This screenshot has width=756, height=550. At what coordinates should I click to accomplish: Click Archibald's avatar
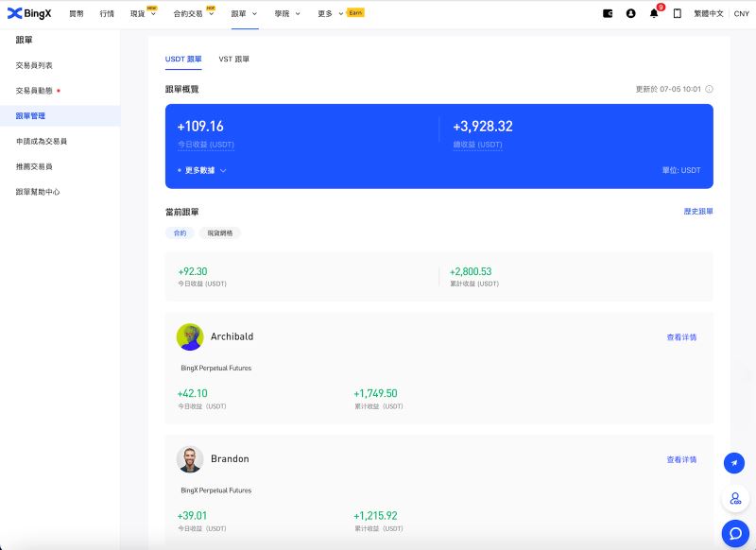(x=190, y=336)
